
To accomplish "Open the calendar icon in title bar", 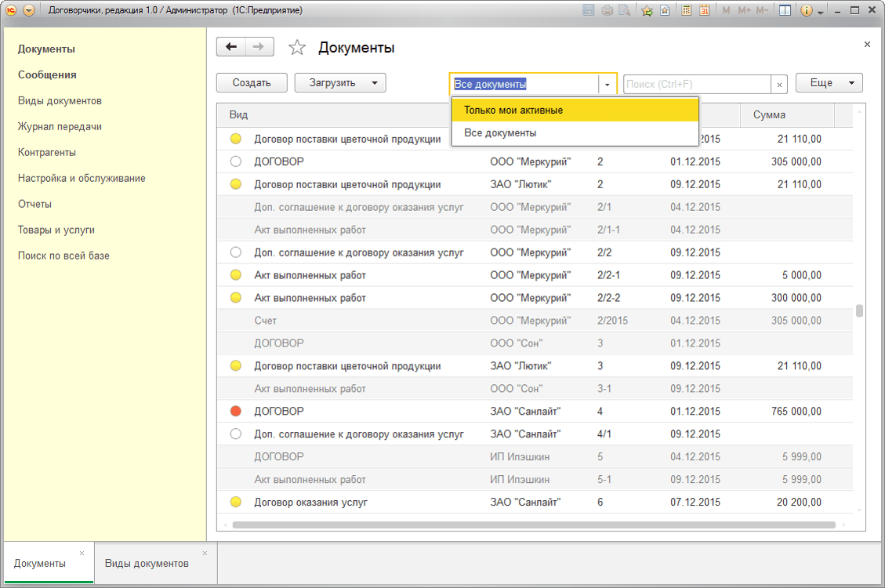I will [704, 11].
